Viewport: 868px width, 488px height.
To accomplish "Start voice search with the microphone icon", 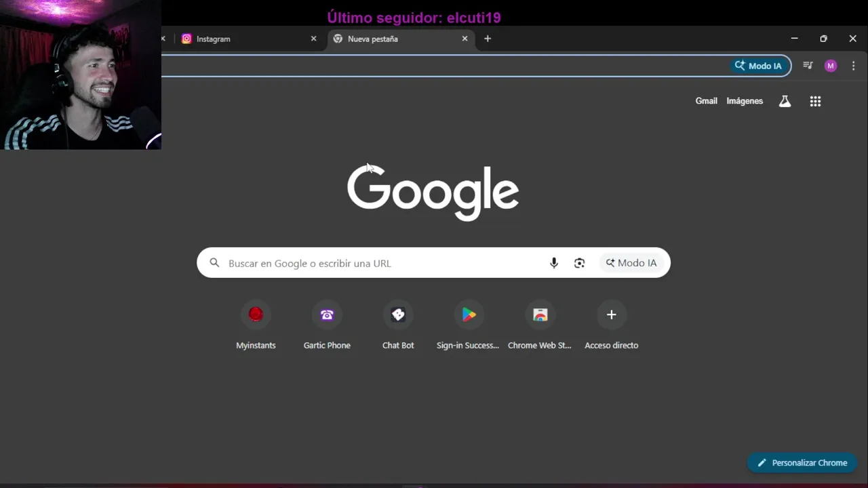I will (554, 263).
